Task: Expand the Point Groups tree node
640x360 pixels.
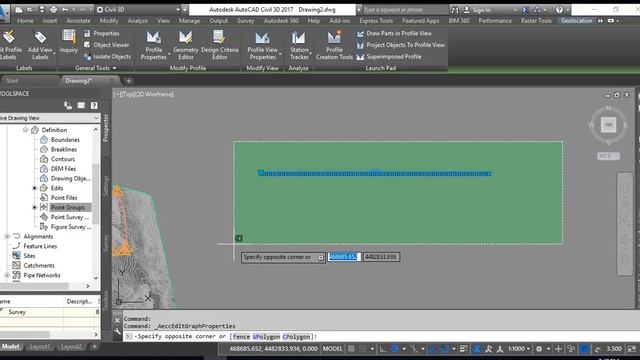Action: [35, 207]
